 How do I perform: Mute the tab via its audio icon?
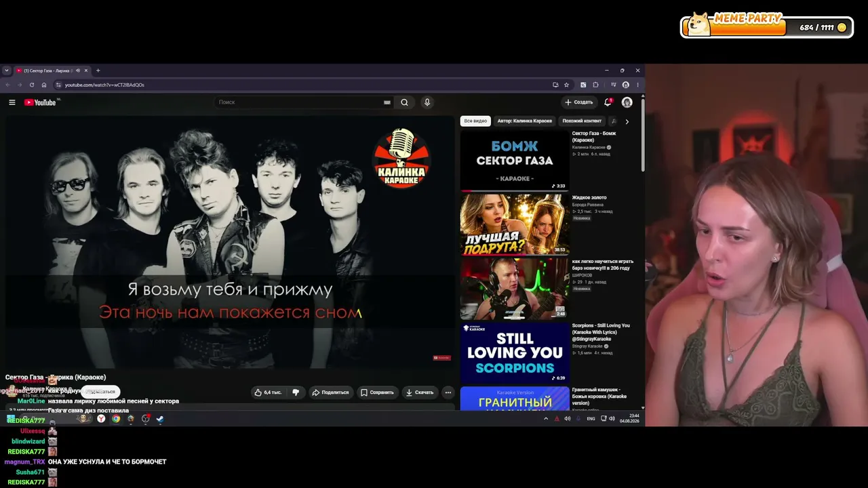(x=78, y=70)
